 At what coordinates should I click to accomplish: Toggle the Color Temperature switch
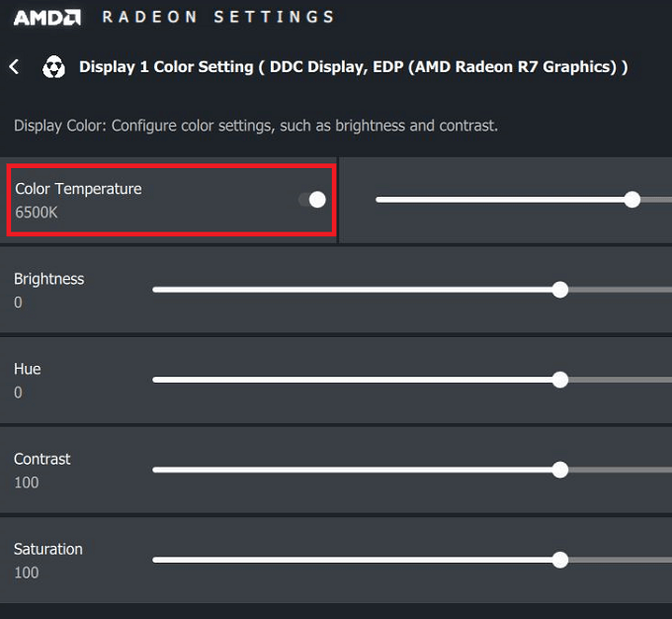pyautogui.click(x=312, y=200)
